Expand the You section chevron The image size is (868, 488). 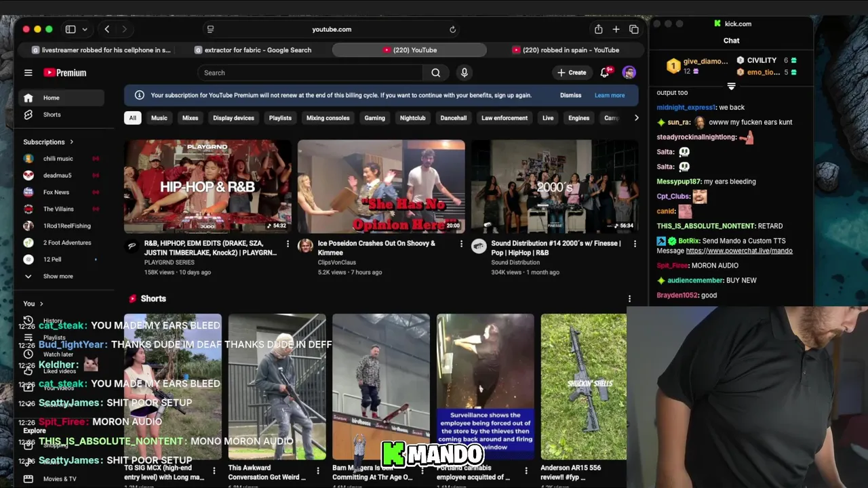(x=41, y=304)
